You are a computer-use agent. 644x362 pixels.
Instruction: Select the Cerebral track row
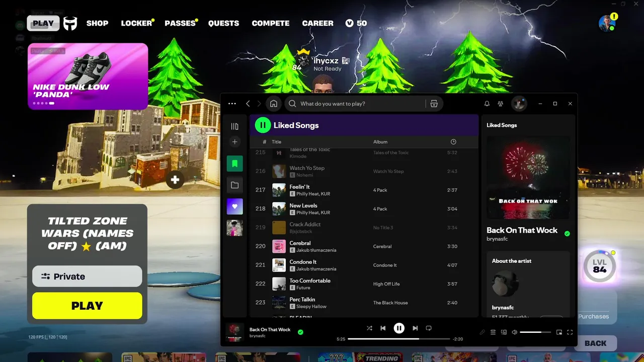364,246
